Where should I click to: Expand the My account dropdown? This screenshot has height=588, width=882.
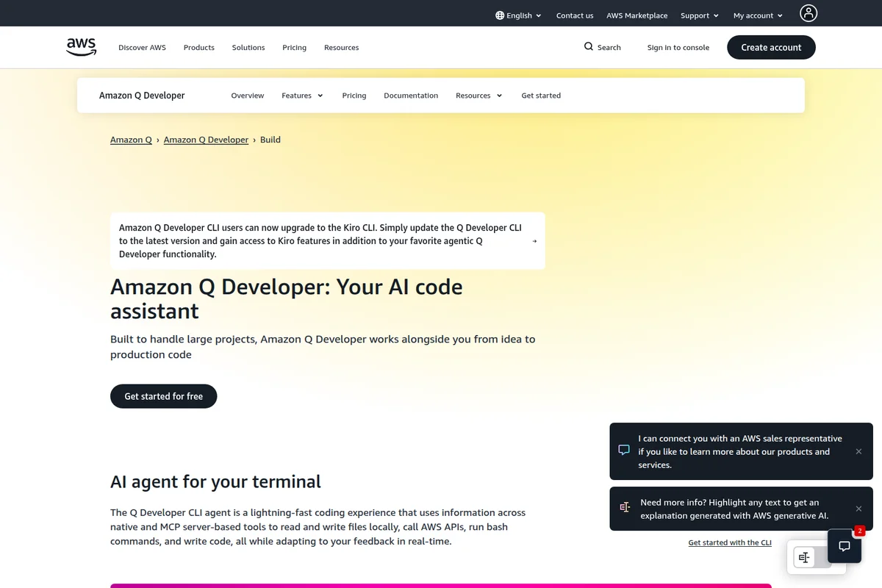757,14
